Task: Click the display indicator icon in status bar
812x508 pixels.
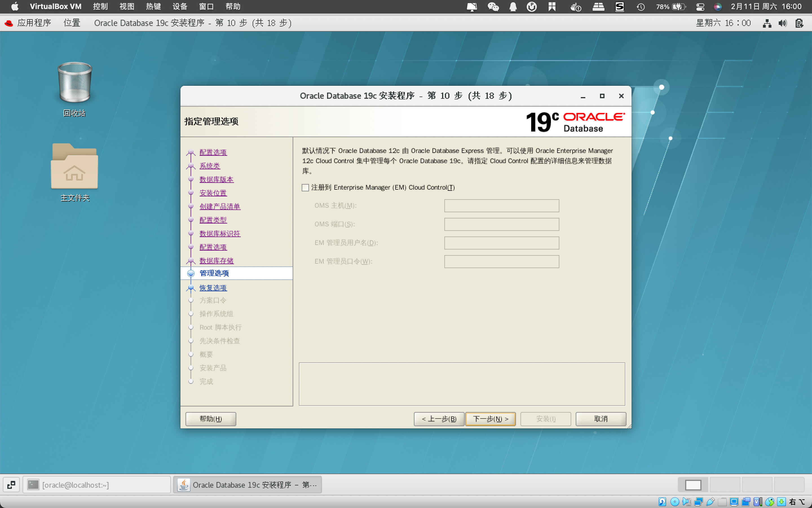Action: (x=734, y=502)
